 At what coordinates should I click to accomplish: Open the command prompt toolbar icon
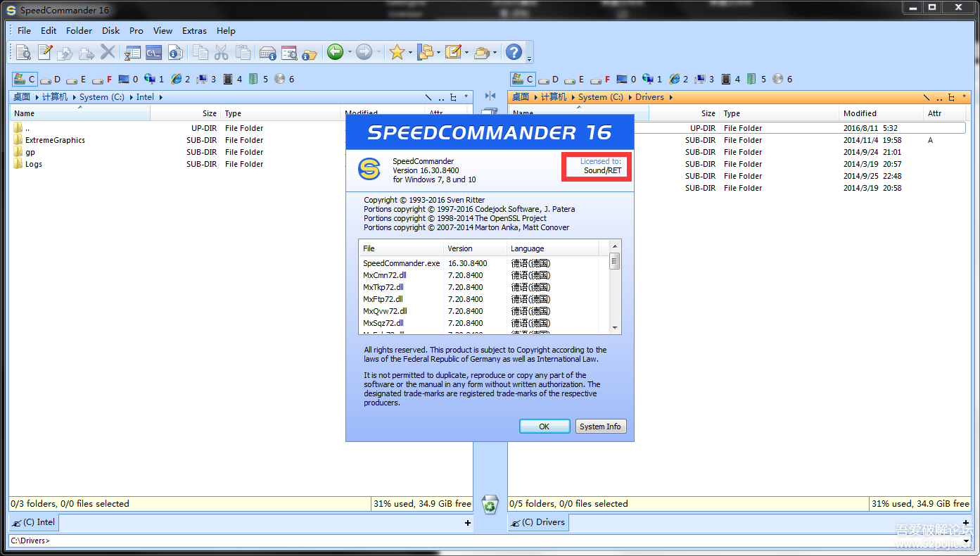[153, 52]
